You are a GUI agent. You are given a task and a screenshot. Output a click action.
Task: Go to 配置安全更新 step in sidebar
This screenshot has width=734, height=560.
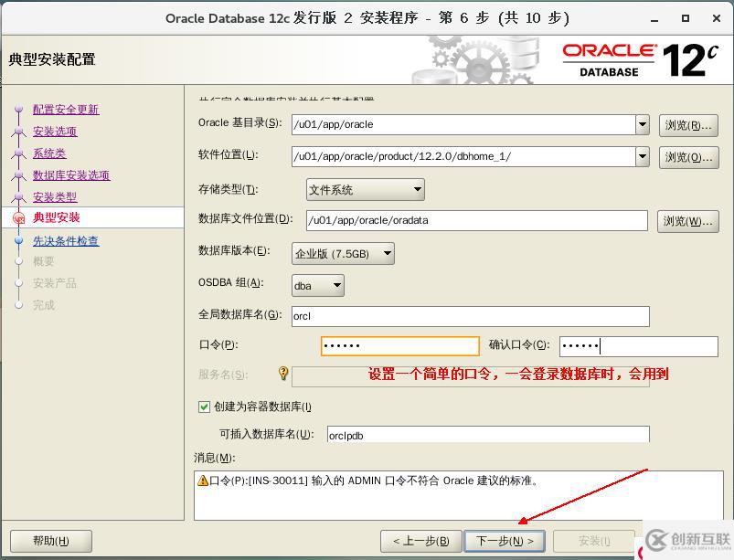coord(66,110)
